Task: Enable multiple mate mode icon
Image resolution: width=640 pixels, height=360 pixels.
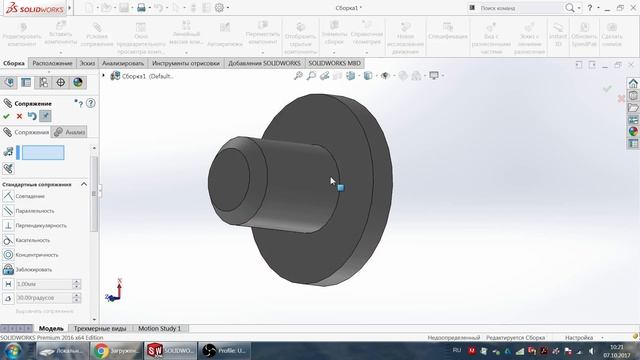Action: tap(8, 168)
